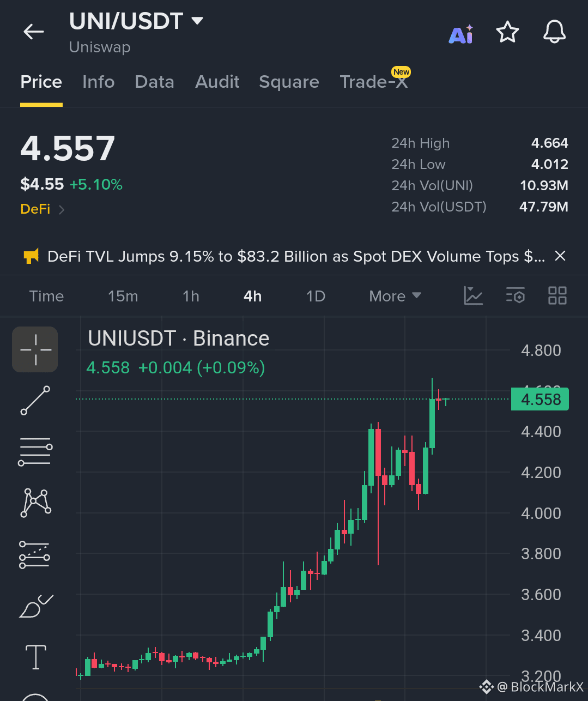This screenshot has height=701, width=588.
Task: Add UNI/USDT to favorites with star
Action: point(507,32)
